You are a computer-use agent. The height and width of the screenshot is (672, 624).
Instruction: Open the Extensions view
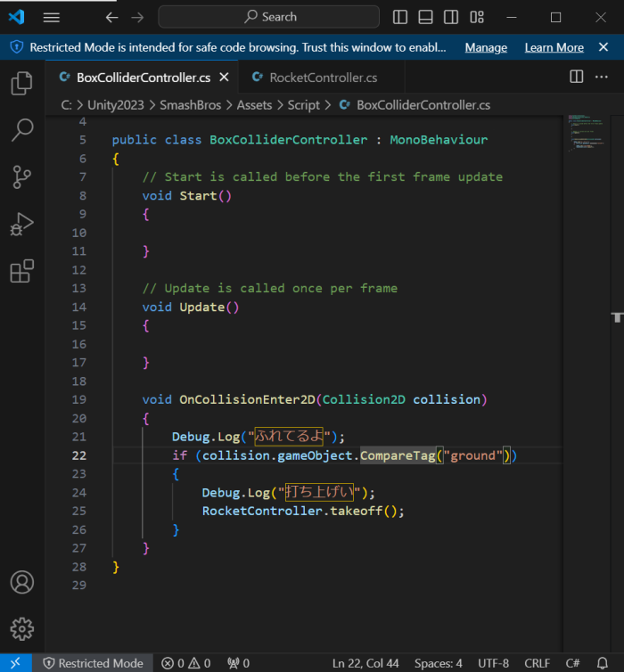21,271
